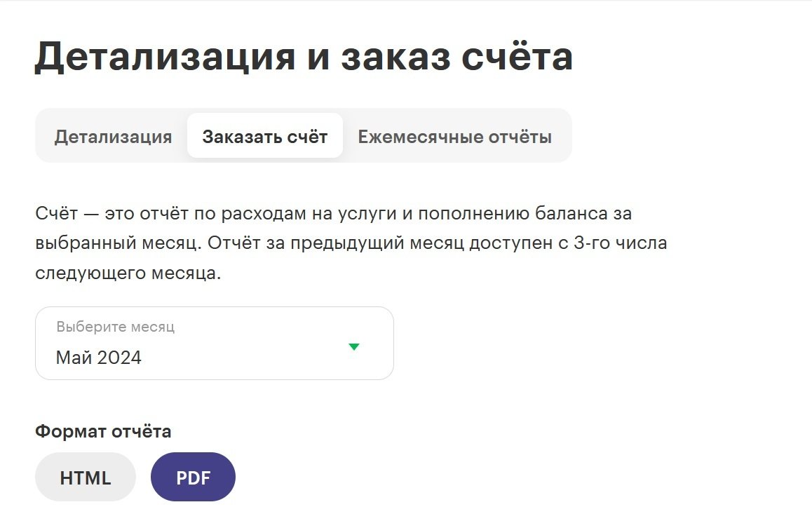The height and width of the screenshot is (528, 812).
Task: Select the Заказать счёт tab
Action: pos(264,137)
